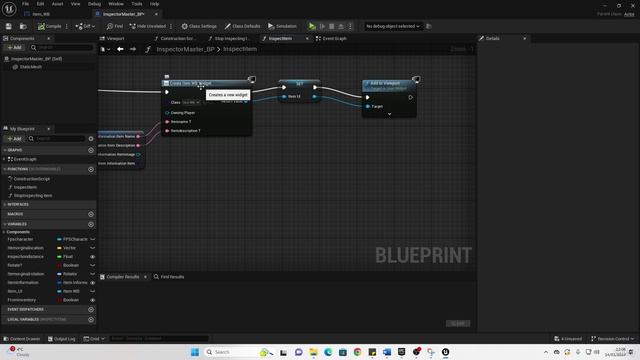
Task: Click the Stop simulation button
Action: [x=332, y=26]
